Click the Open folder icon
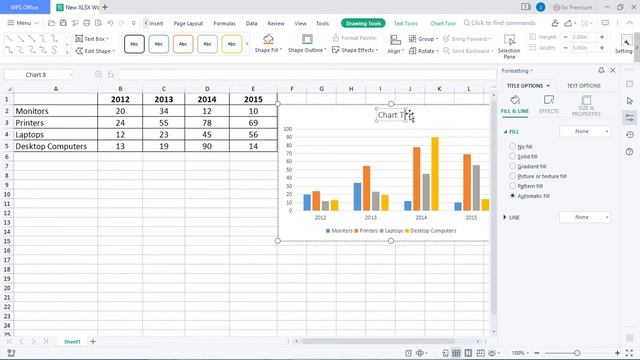The height and width of the screenshot is (360, 640). [51, 23]
